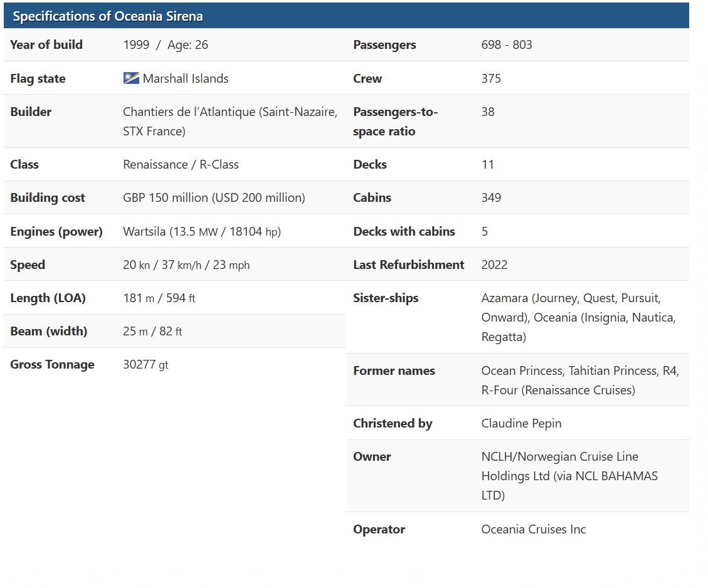This screenshot has width=708, height=588.
Task: Click the Marshall Islands flag icon
Action: [x=131, y=78]
